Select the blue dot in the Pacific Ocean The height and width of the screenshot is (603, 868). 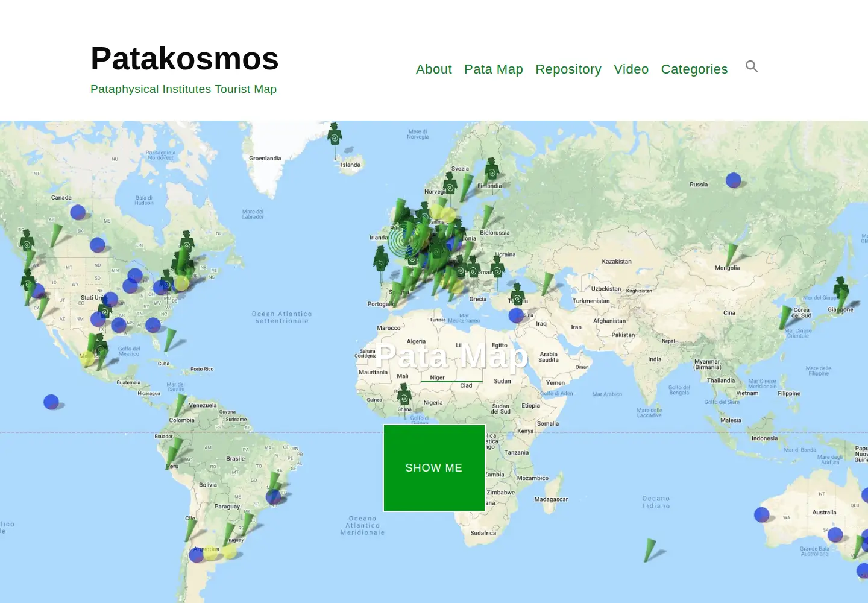point(51,402)
